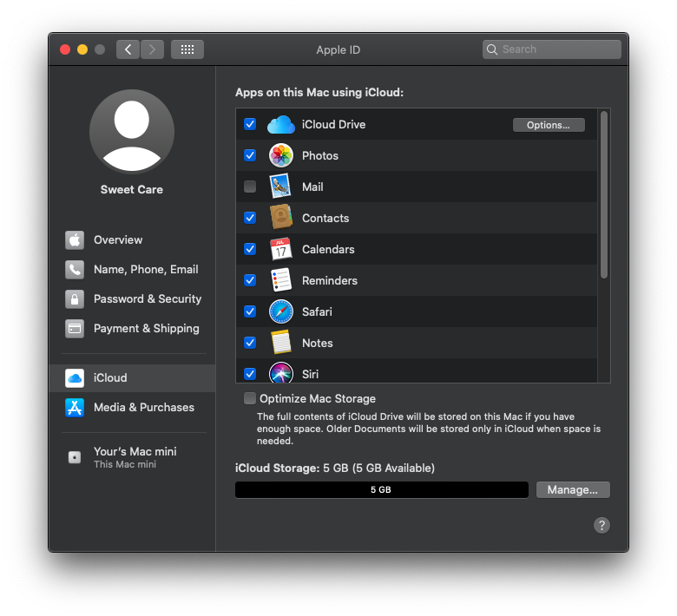The height and width of the screenshot is (616, 677).
Task: Click the magnifying glass search icon
Action: coord(492,49)
